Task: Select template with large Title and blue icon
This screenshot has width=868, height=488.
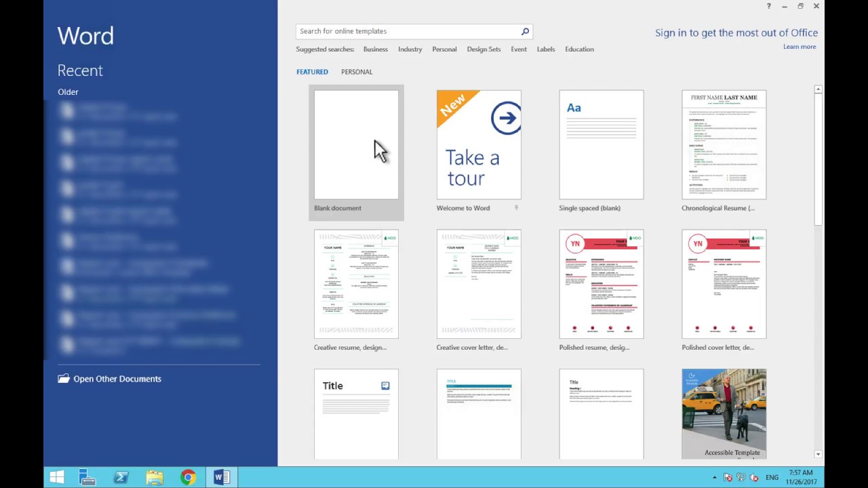Action: coord(356,414)
